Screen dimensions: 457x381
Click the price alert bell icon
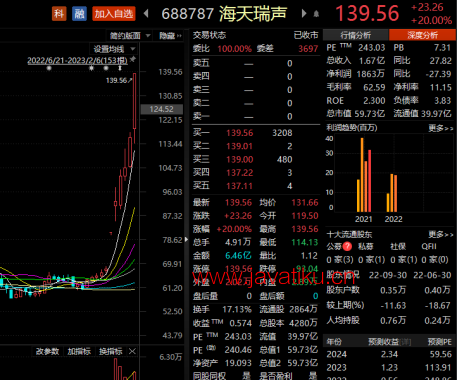pos(316,14)
